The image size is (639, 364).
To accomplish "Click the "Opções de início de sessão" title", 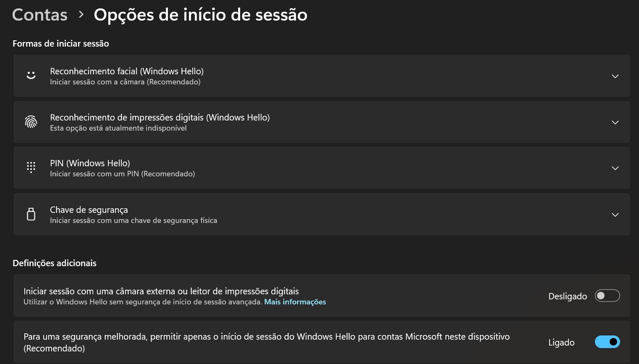I will pos(200,15).
